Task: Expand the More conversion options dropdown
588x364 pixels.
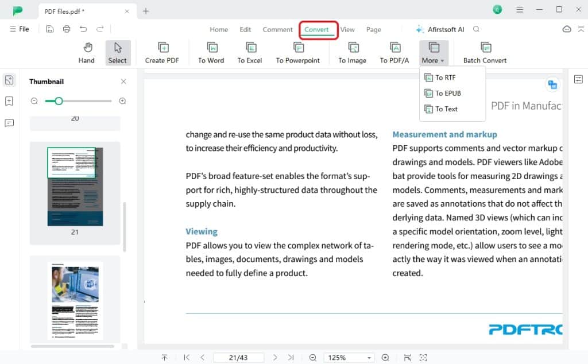Action: (x=434, y=52)
